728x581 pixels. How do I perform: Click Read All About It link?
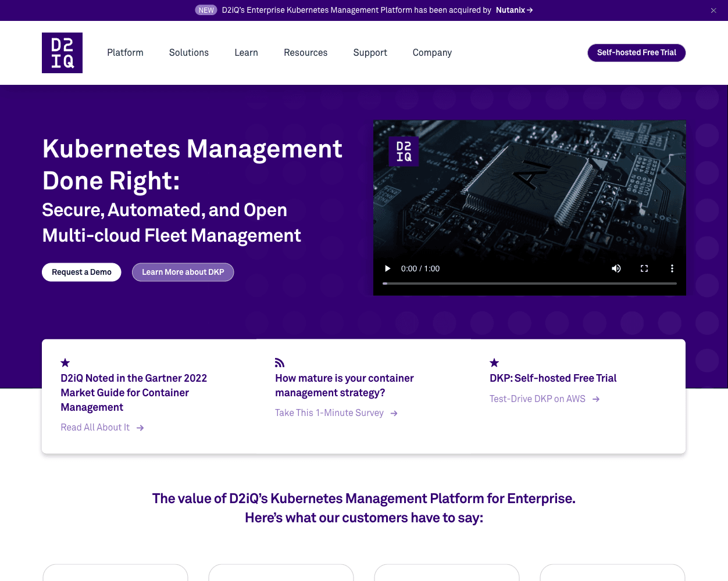pos(102,428)
